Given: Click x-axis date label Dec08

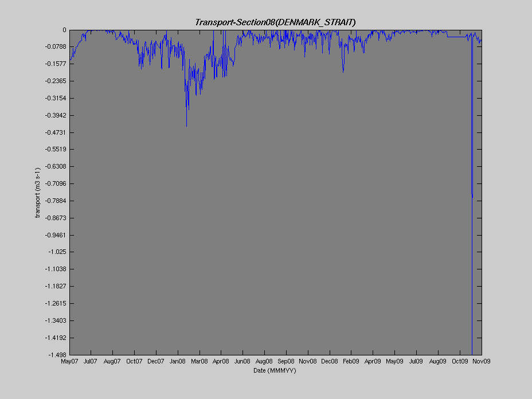Looking at the screenshot, I should pyautogui.click(x=330, y=361).
